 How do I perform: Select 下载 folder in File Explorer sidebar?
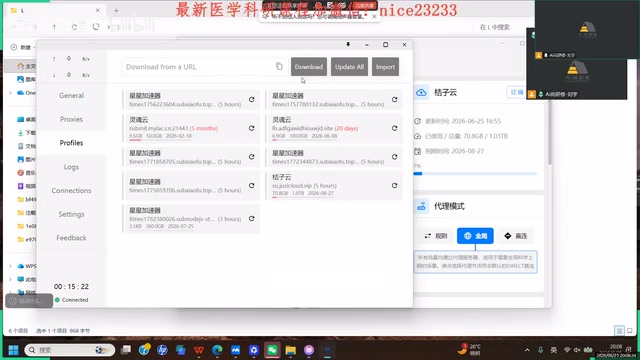(x=27, y=133)
